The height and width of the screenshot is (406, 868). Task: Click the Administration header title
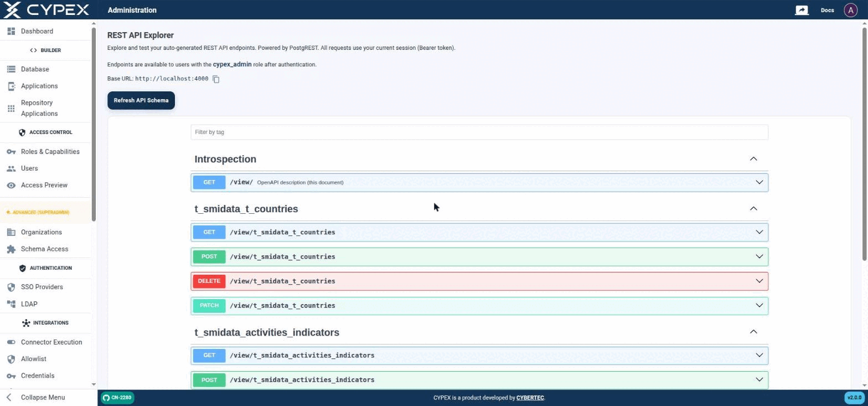132,10
